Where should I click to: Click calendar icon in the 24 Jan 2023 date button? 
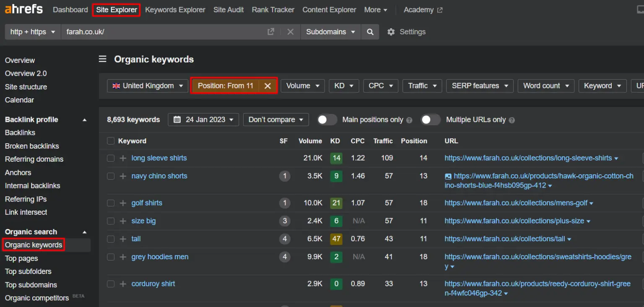(x=177, y=120)
